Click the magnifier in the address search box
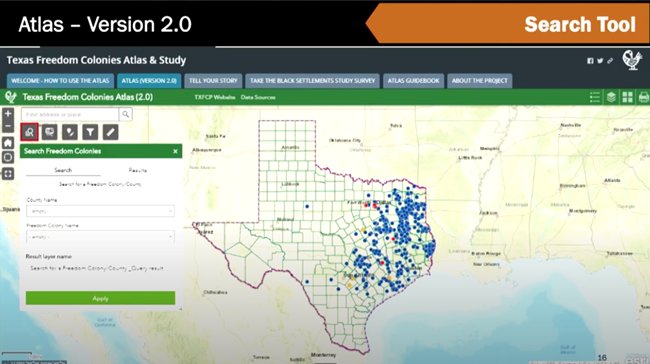650x364 pixels. click(x=126, y=114)
